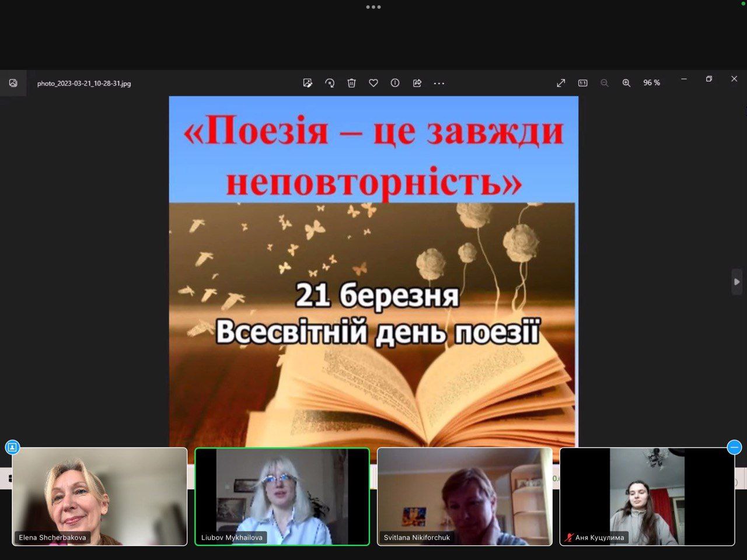Screen dimensions: 747x560
Task: Rotate the photo using the rotate icon
Action: pyautogui.click(x=330, y=83)
